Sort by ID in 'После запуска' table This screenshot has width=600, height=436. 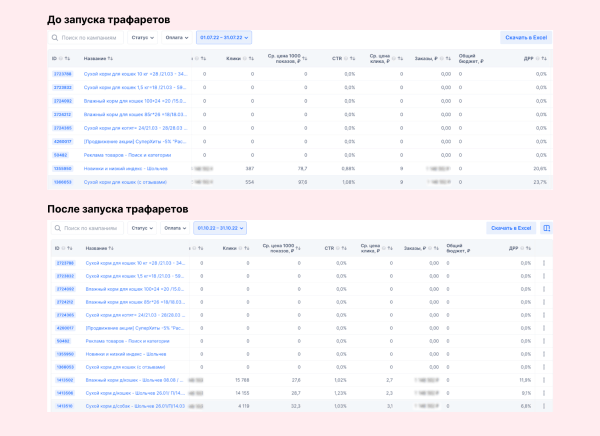70,248
